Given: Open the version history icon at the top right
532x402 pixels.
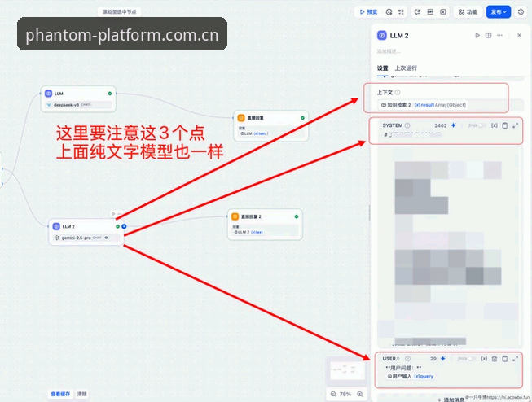Looking at the screenshot, I should (x=521, y=12).
